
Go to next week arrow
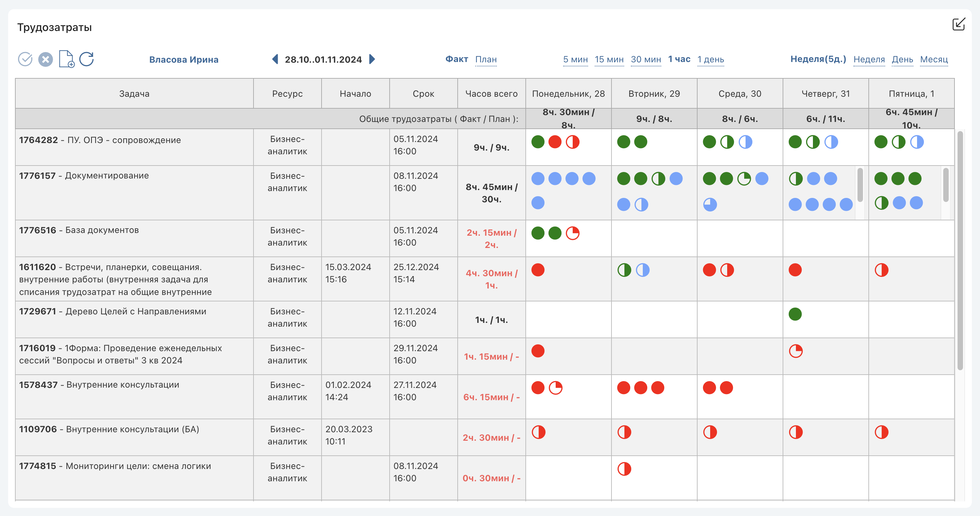372,59
